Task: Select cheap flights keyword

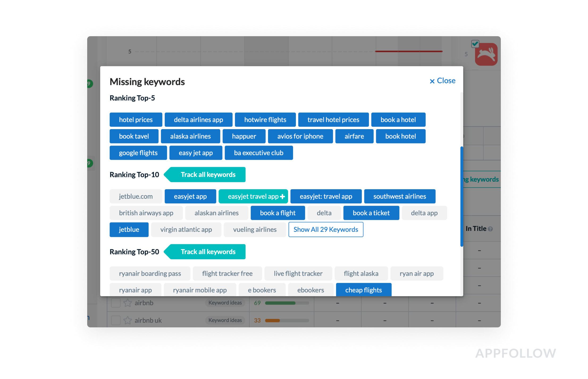Action: pos(364,290)
